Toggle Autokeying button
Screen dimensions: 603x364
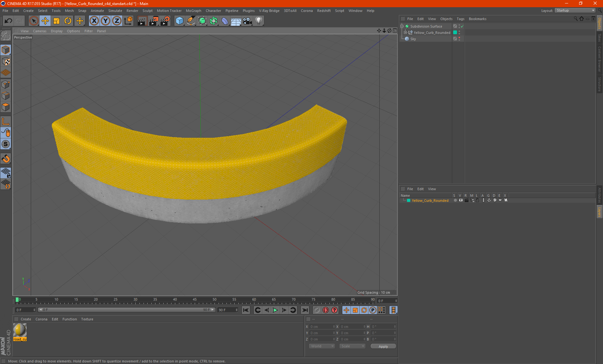(x=326, y=310)
